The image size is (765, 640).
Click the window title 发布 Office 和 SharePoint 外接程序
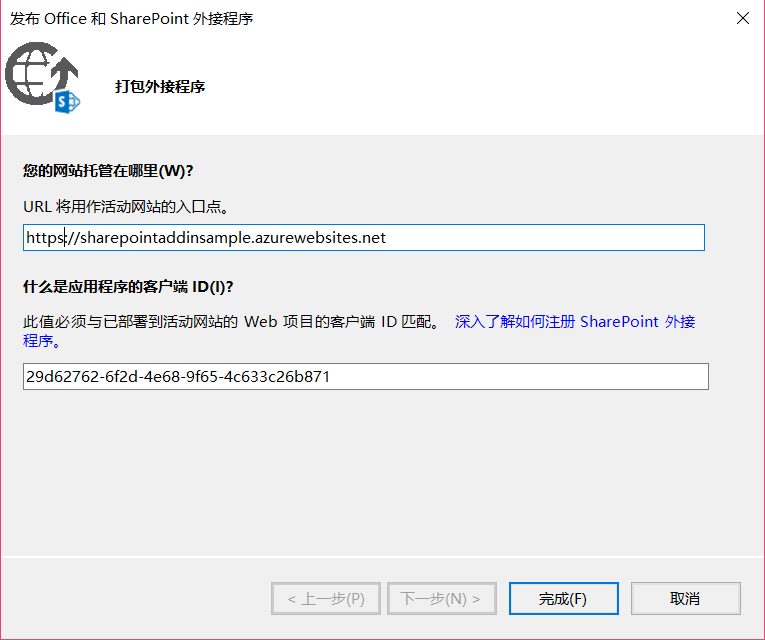131,19
